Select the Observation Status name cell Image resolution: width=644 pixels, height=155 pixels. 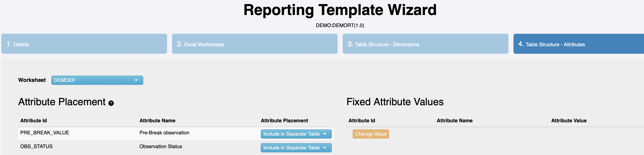coord(161,146)
